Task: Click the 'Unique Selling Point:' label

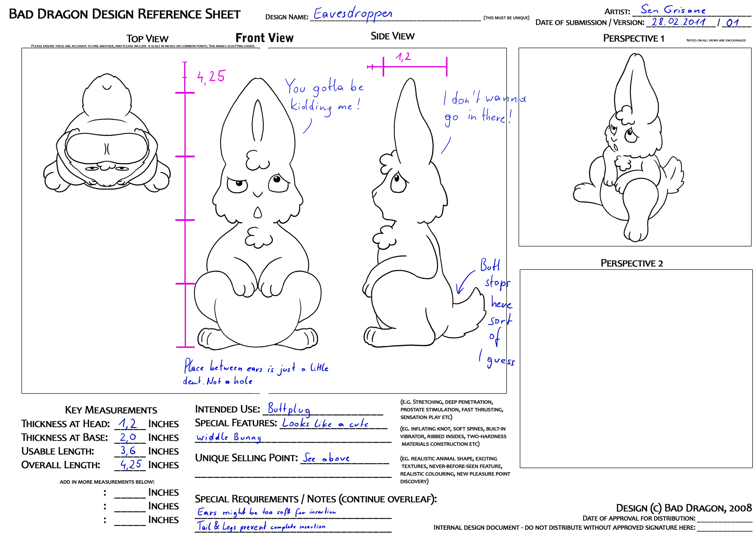Action: pos(246,458)
